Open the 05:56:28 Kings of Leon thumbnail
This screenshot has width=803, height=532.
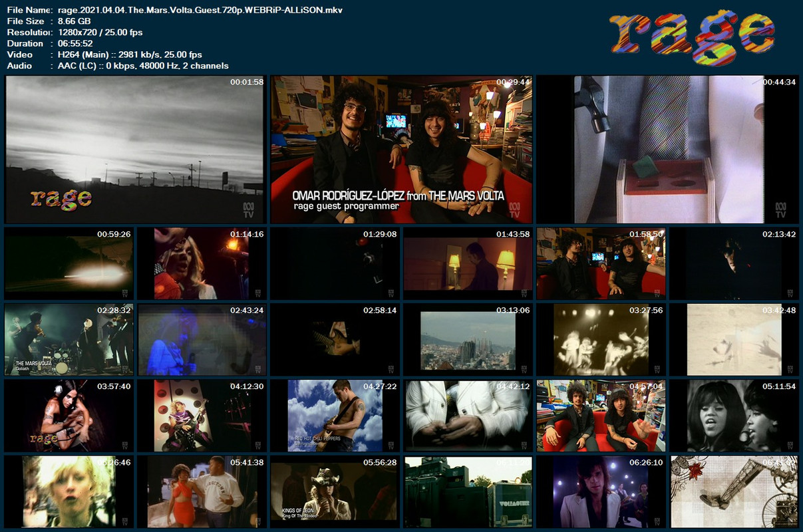tap(335, 491)
